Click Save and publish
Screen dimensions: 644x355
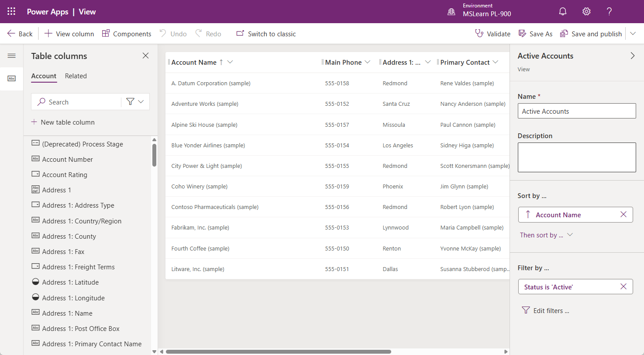(x=591, y=34)
